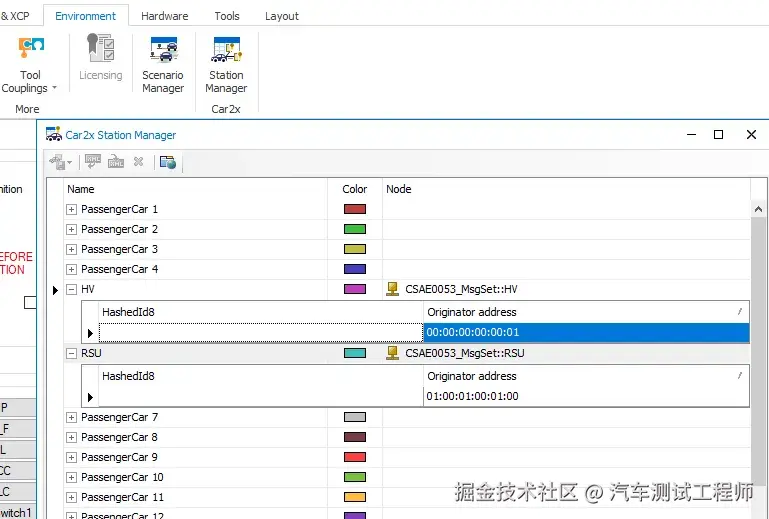Switch to the & XCP ribbon tab
The height and width of the screenshot is (519, 769).
pyautogui.click(x=15, y=16)
